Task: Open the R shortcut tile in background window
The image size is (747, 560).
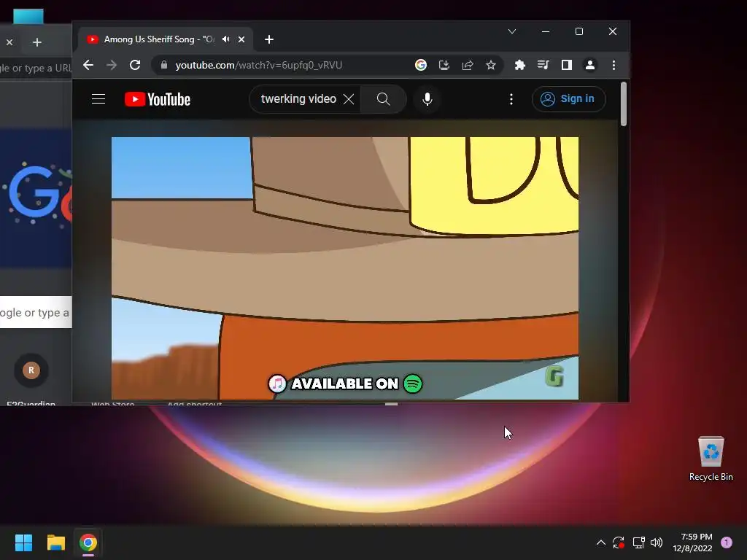Action: [x=31, y=370]
